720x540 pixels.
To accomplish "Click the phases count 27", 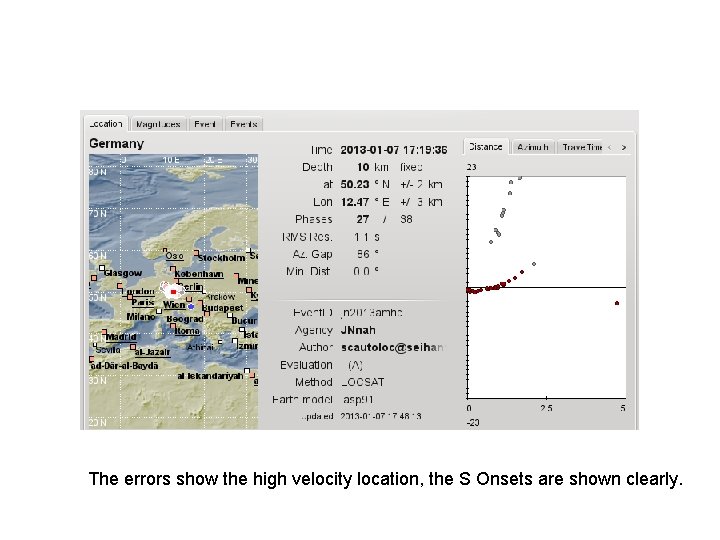I will point(363,219).
